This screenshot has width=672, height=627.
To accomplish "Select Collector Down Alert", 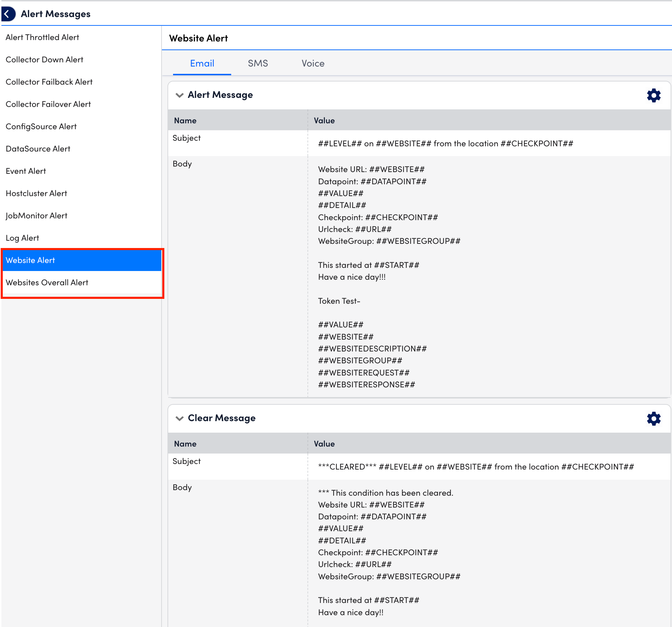I will (44, 60).
